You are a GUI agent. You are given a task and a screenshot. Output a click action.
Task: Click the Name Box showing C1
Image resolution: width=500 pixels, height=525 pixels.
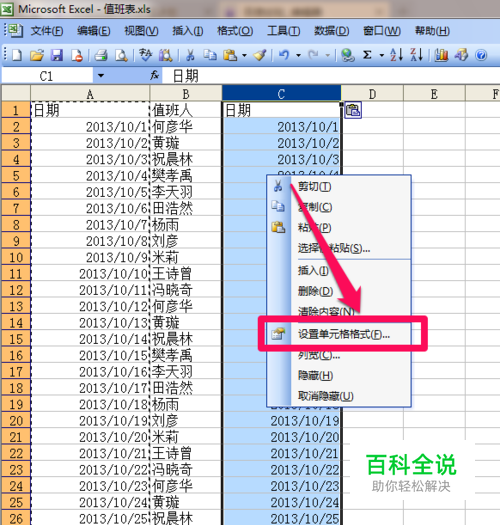(47, 76)
